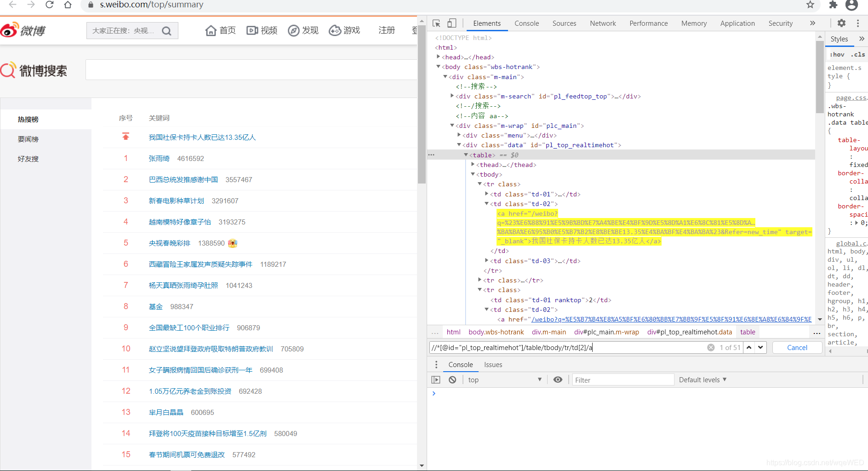
Task: Select the inspect element tool in DevTools
Action: [436, 23]
